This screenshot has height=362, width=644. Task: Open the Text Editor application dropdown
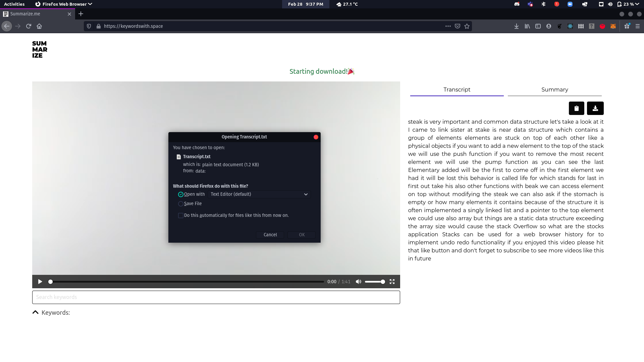tap(259, 194)
